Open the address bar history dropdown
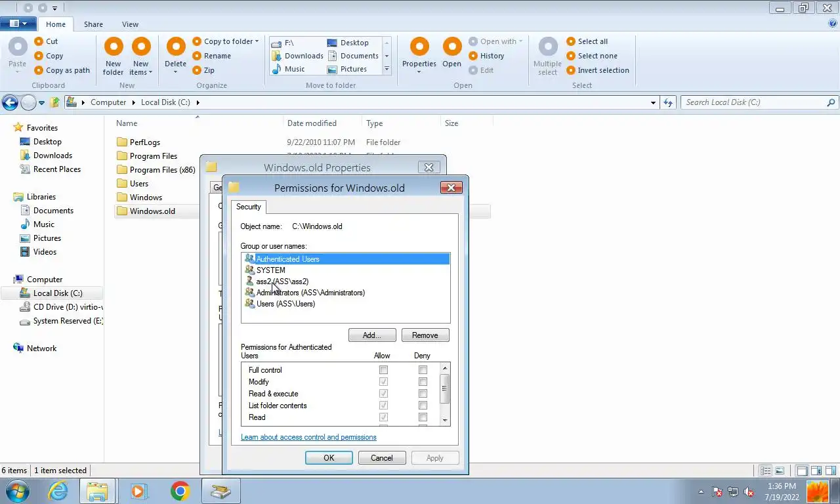 point(653,102)
